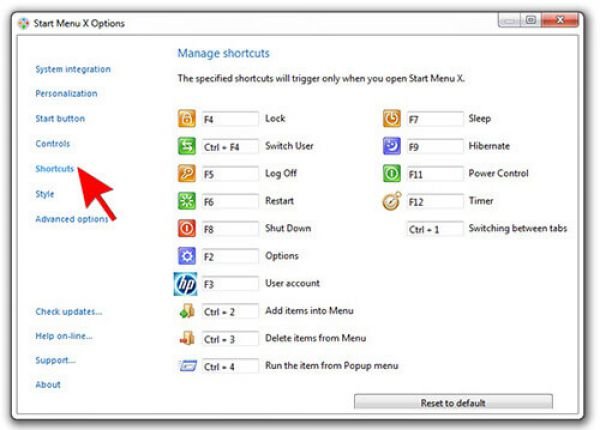Click the Power Control label

[x=498, y=173]
